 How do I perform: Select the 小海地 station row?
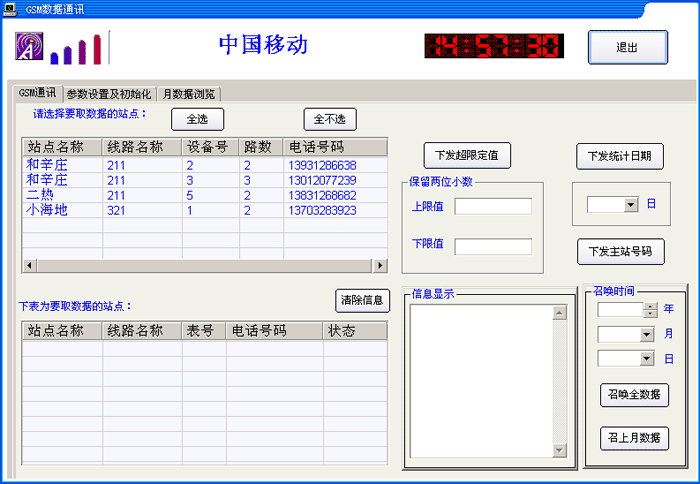pyautogui.click(x=205, y=210)
